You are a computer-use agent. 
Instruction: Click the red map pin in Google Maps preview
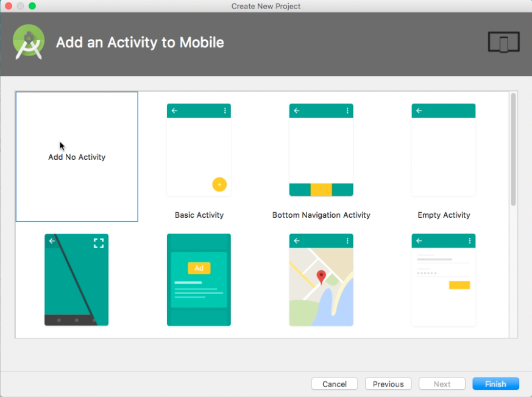321,276
